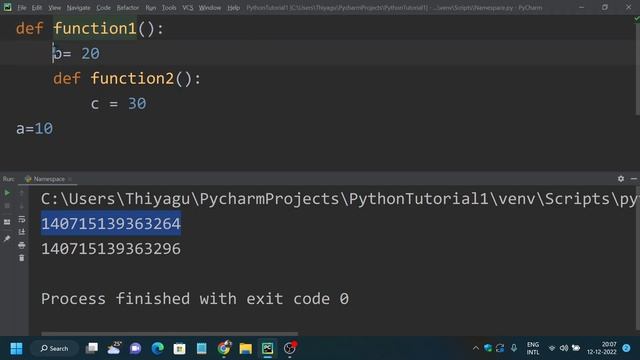Open the volume speaker control
The height and width of the screenshot is (360, 640).
564,349
